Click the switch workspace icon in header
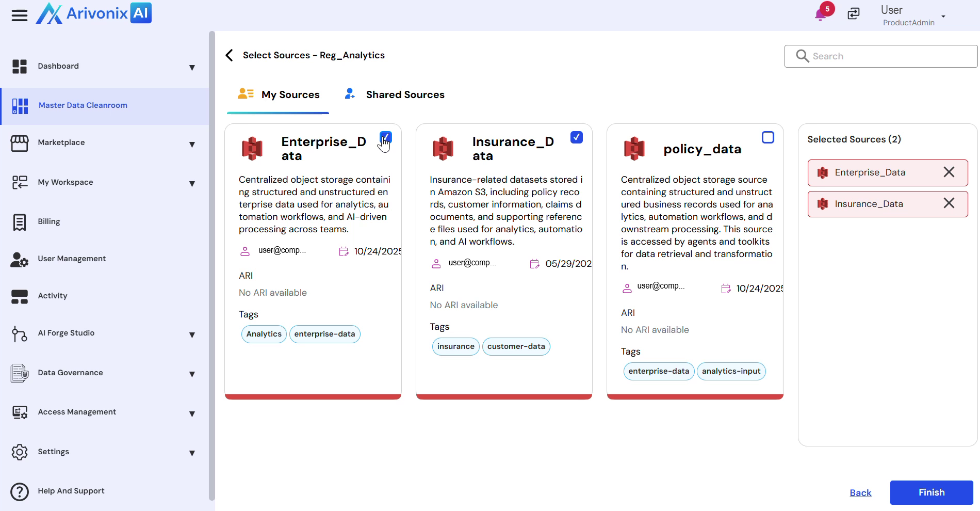 coord(854,14)
